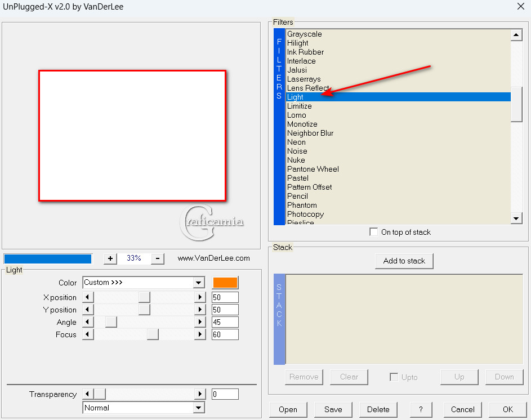This screenshot has height=420, width=531.
Task: Select the highlighted Light filter
Action: pos(398,97)
